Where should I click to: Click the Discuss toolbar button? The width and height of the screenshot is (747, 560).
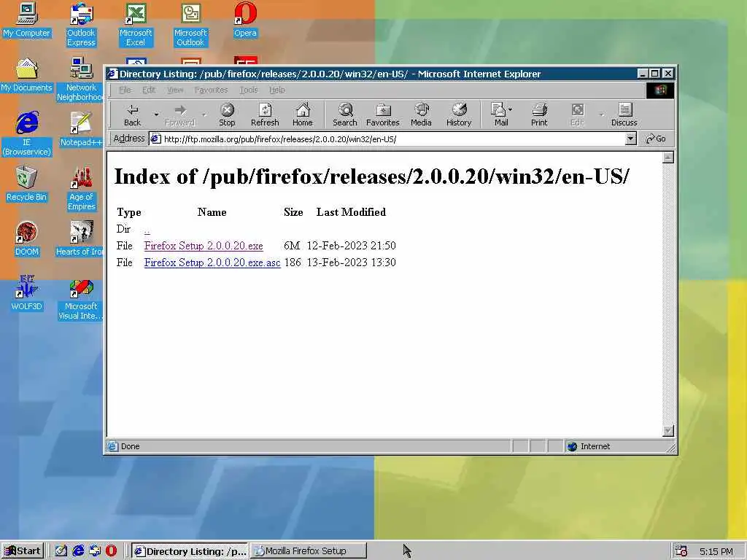[x=624, y=114]
